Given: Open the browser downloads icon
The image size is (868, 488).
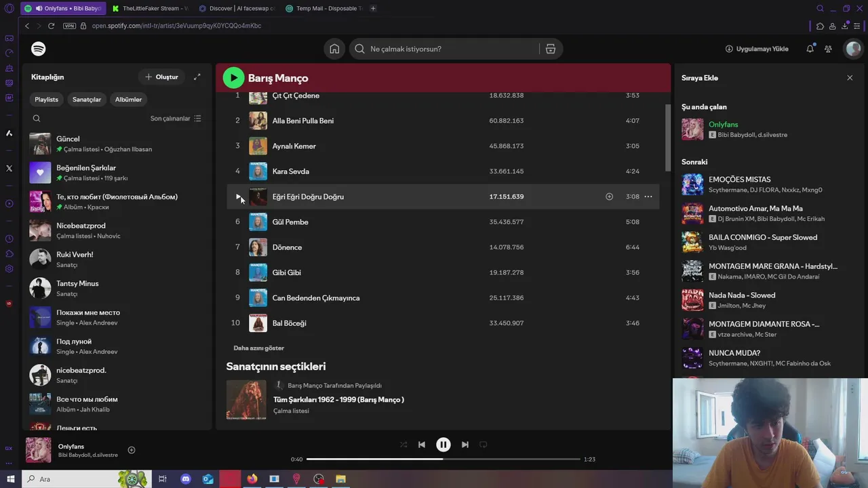Looking at the screenshot, I should [845, 26].
